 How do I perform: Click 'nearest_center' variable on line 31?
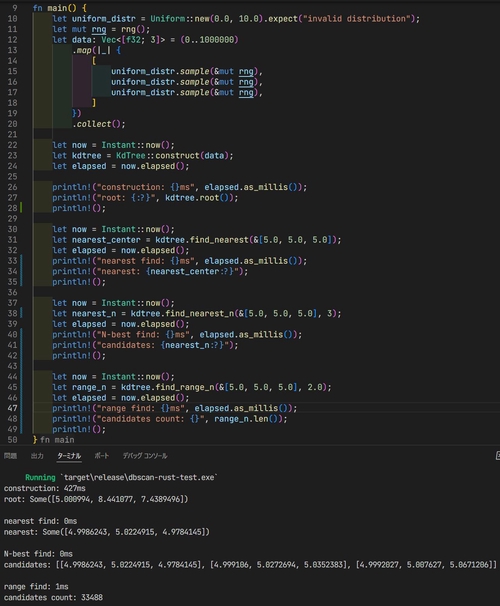click(106, 240)
